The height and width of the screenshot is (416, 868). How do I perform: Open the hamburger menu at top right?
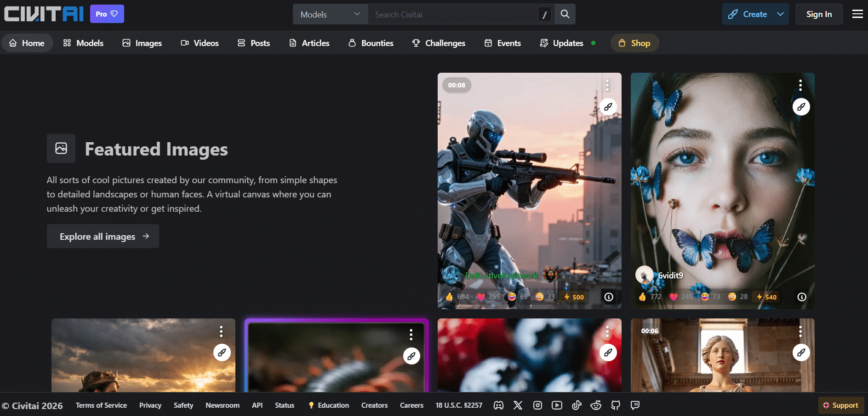pyautogui.click(x=857, y=14)
